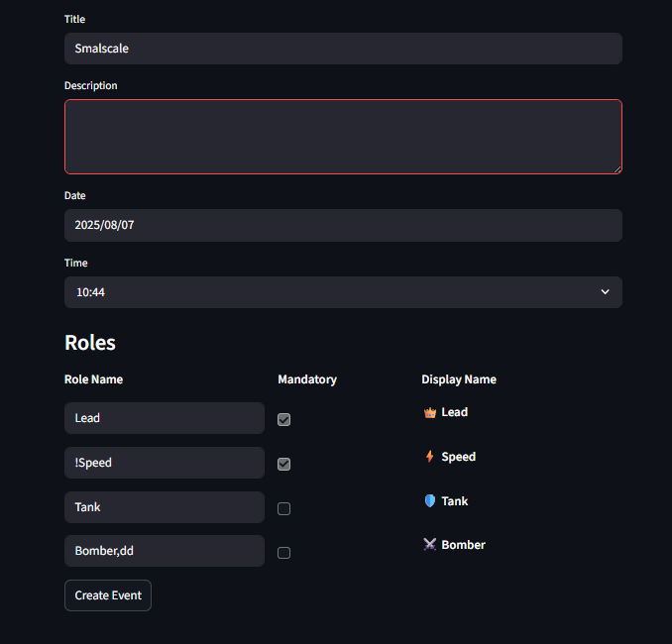This screenshot has height=644, width=672.
Task: Edit the !Speed role name field
Action: 165,463
